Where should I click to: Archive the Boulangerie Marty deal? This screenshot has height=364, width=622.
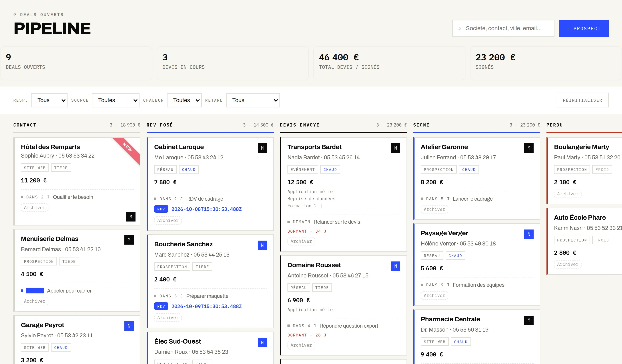coord(568,194)
